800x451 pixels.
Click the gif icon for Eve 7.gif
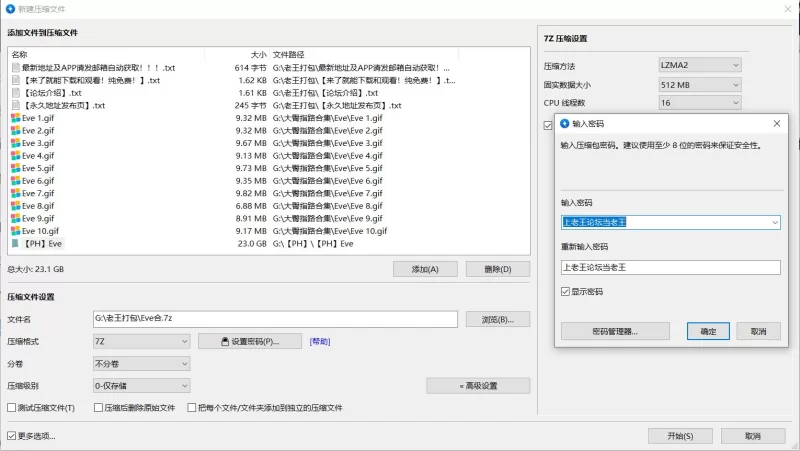(16, 193)
